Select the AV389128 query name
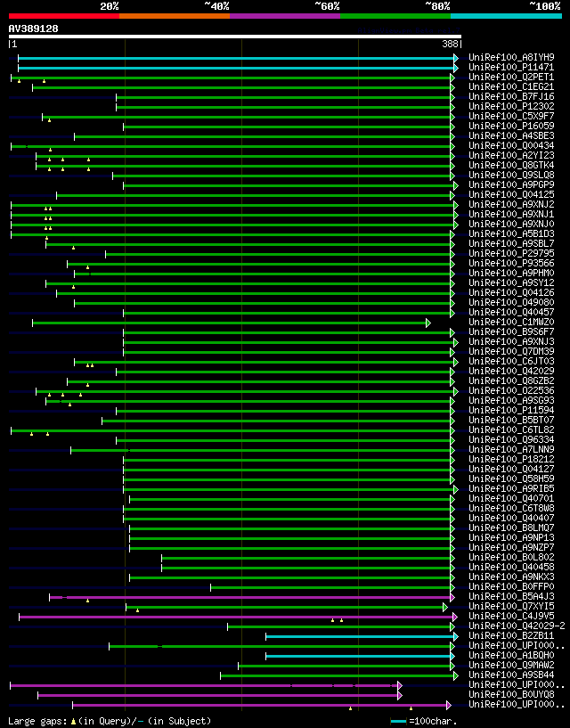This screenshot has width=570, height=728. [34, 29]
